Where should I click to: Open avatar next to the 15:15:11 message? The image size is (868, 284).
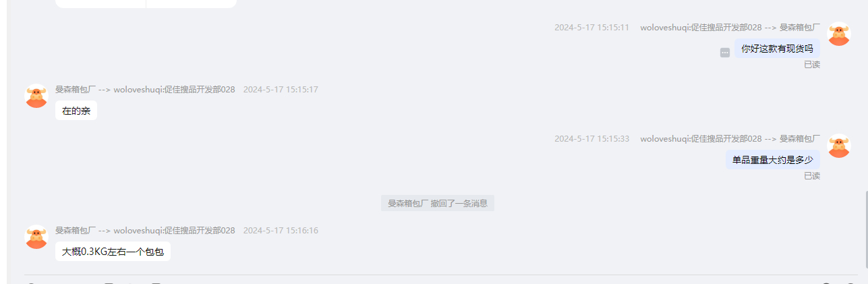coord(839,34)
